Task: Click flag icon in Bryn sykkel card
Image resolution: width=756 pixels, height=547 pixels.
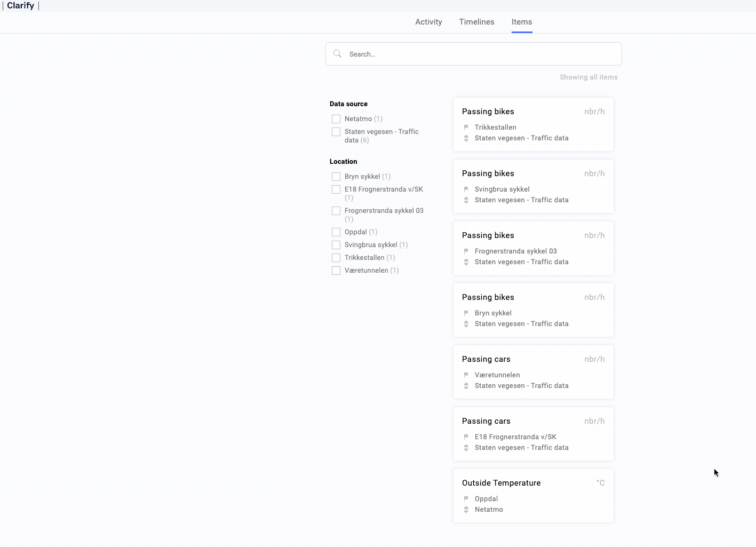Action: (x=466, y=313)
